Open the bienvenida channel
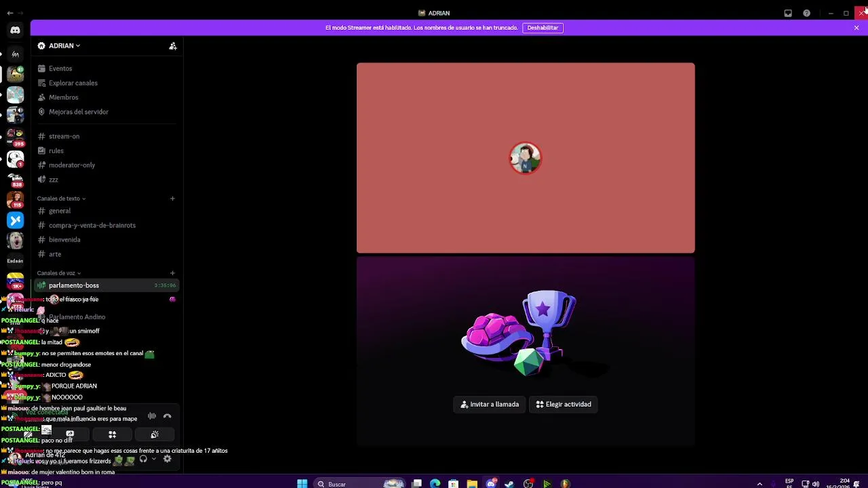The image size is (868, 488). point(107,240)
